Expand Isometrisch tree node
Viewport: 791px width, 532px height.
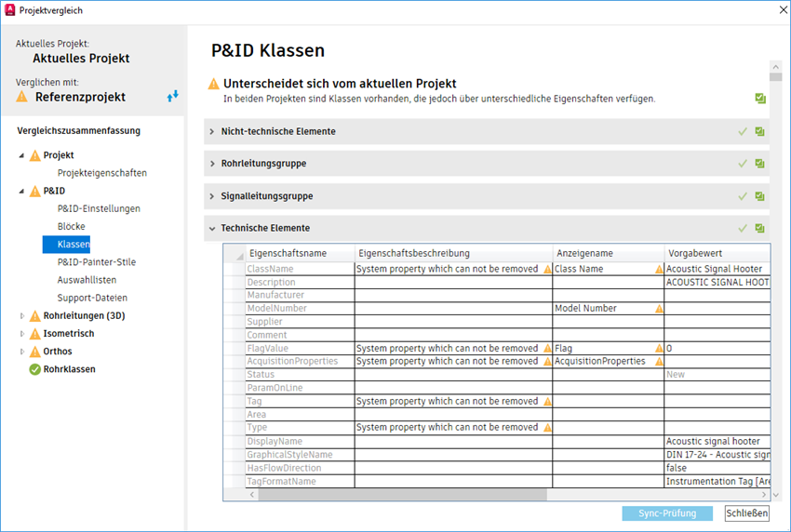point(21,334)
